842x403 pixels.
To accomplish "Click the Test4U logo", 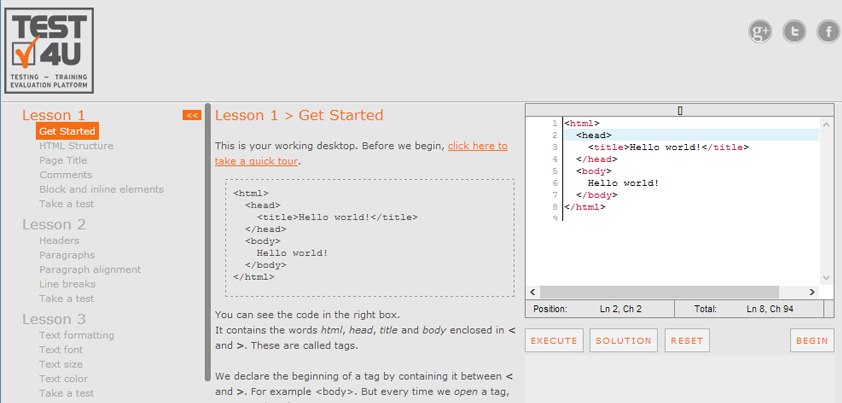I will pos(50,50).
